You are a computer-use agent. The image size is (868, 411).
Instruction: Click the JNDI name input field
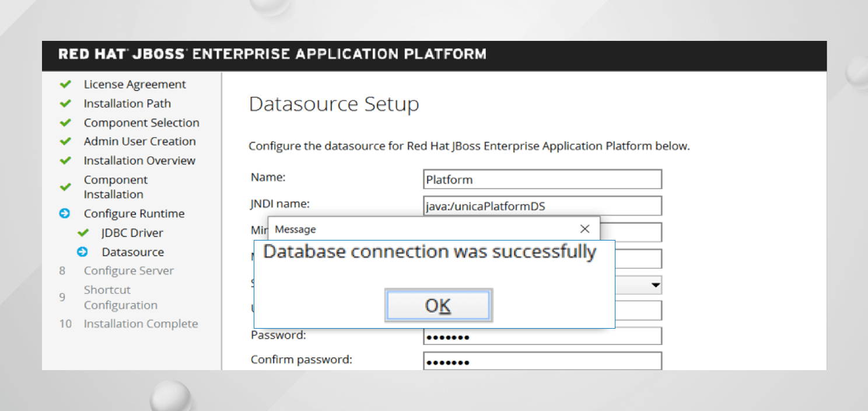(542, 206)
